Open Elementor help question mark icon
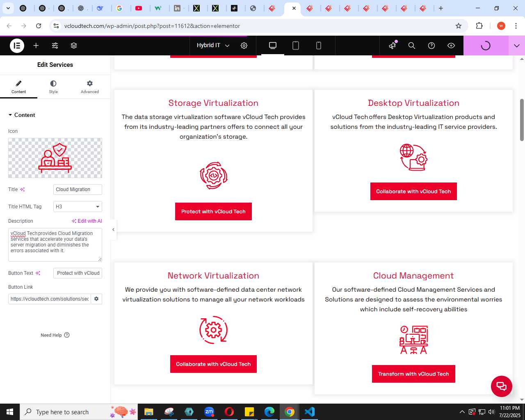 431,46
